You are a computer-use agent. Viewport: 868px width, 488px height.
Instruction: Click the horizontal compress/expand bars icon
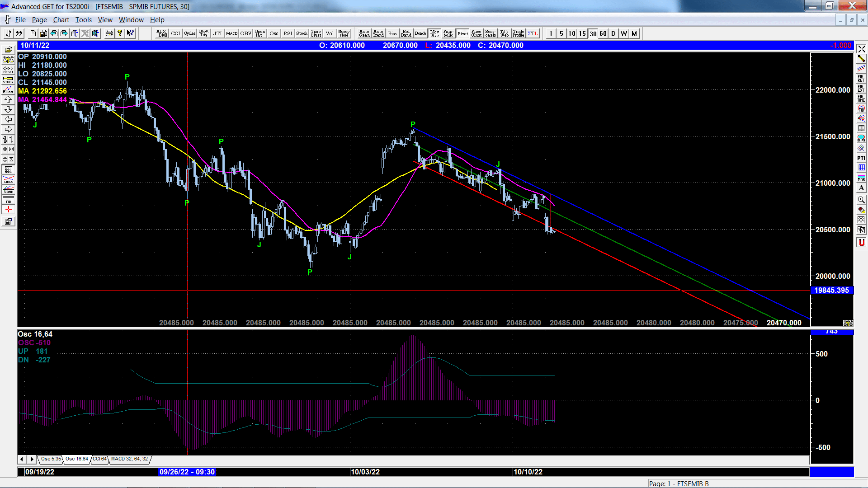(8, 149)
